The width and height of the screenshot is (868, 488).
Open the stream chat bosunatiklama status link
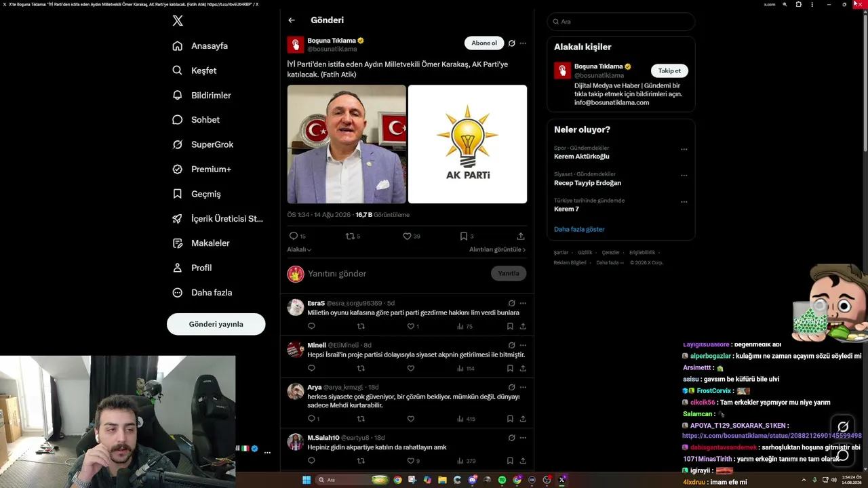(x=772, y=436)
